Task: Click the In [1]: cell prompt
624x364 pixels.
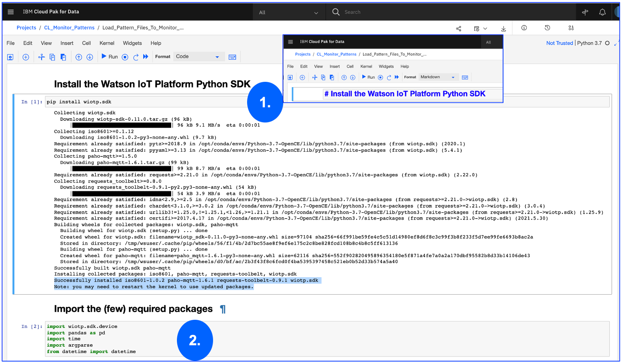Action: pyautogui.click(x=32, y=102)
